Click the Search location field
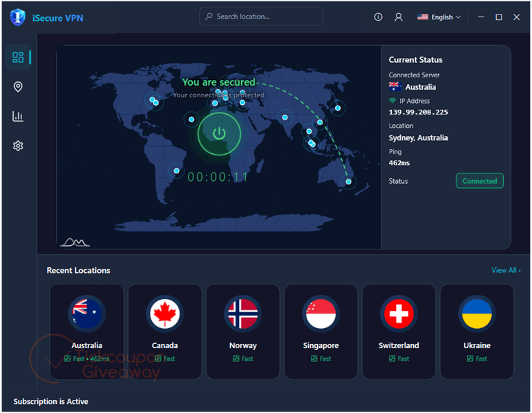The image size is (532, 413). (261, 17)
